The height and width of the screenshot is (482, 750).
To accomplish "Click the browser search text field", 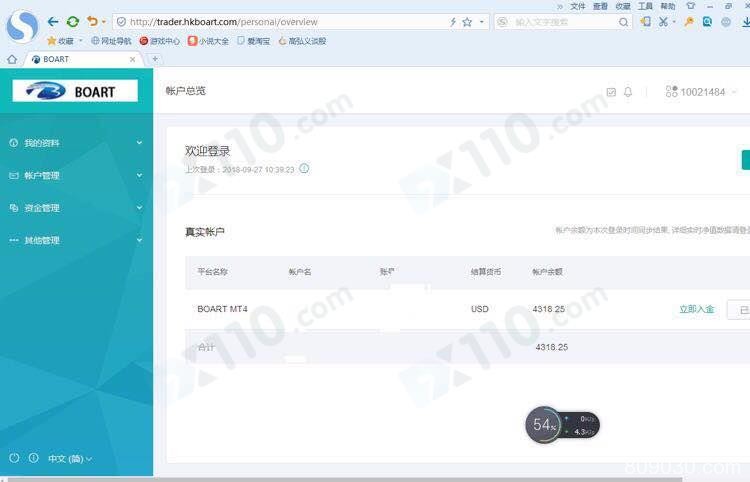I will pos(565,22).
